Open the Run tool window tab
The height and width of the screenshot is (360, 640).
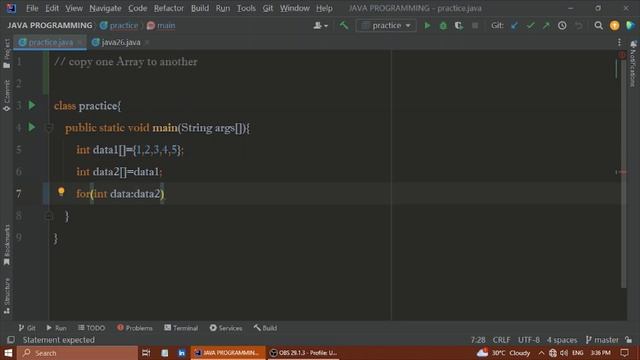(x=56, y=328)
